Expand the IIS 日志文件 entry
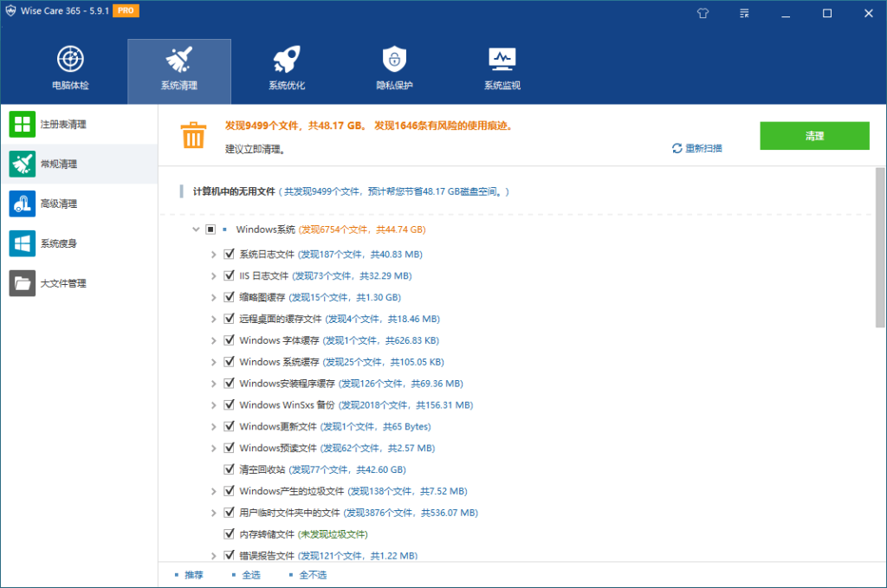887x588 pixels. click(214, 276)
